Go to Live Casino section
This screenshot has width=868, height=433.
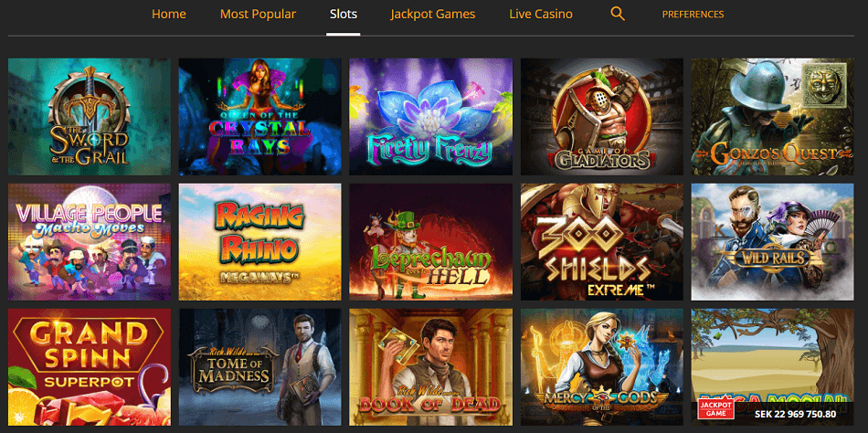point(541,15)
